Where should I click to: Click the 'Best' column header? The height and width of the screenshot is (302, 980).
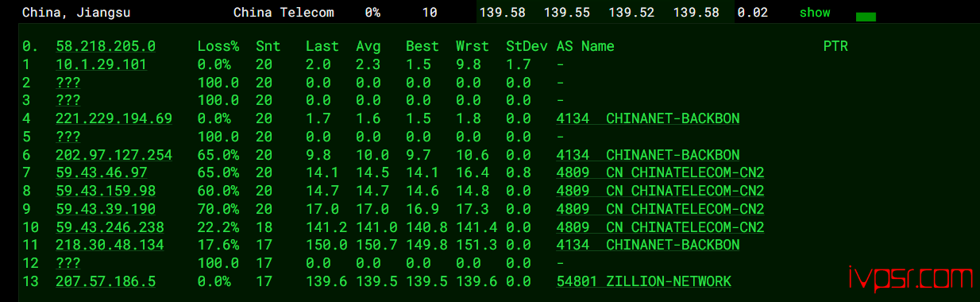coord(422,46)
